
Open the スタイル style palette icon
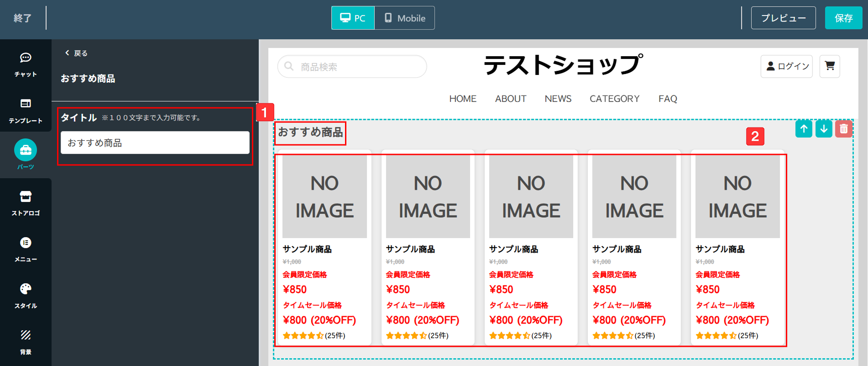click(26, 295)
